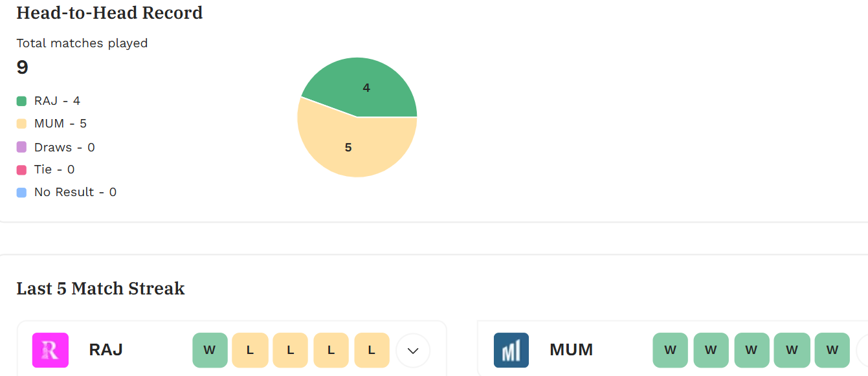Click the green W badge in RAJ streak
The image size is (868, 376).
coord(210,350)
